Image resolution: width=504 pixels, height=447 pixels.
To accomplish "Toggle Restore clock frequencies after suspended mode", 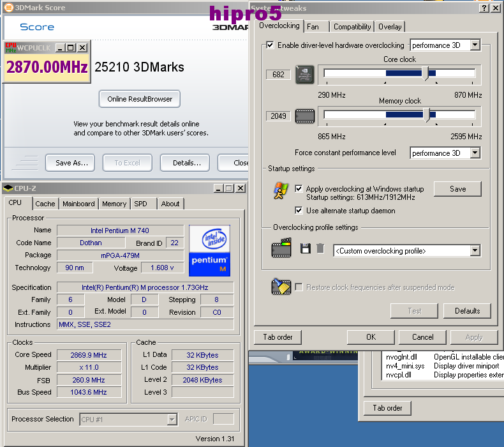I will [x=299, y=287].
